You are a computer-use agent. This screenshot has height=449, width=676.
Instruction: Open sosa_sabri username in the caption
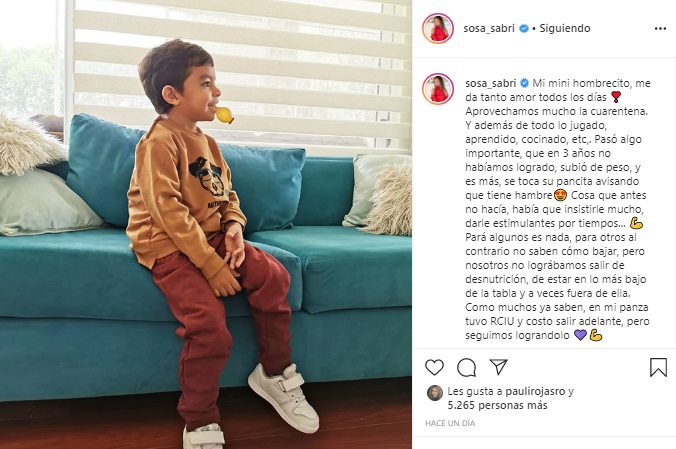pos(491,83)
